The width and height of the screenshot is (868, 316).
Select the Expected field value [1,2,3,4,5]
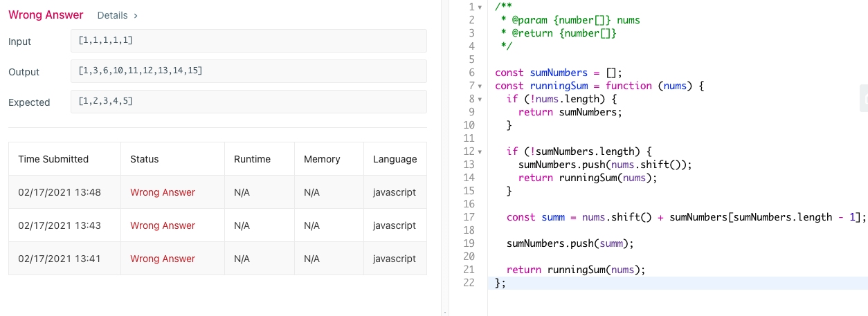pyautogui.click(x=248, y=102)
